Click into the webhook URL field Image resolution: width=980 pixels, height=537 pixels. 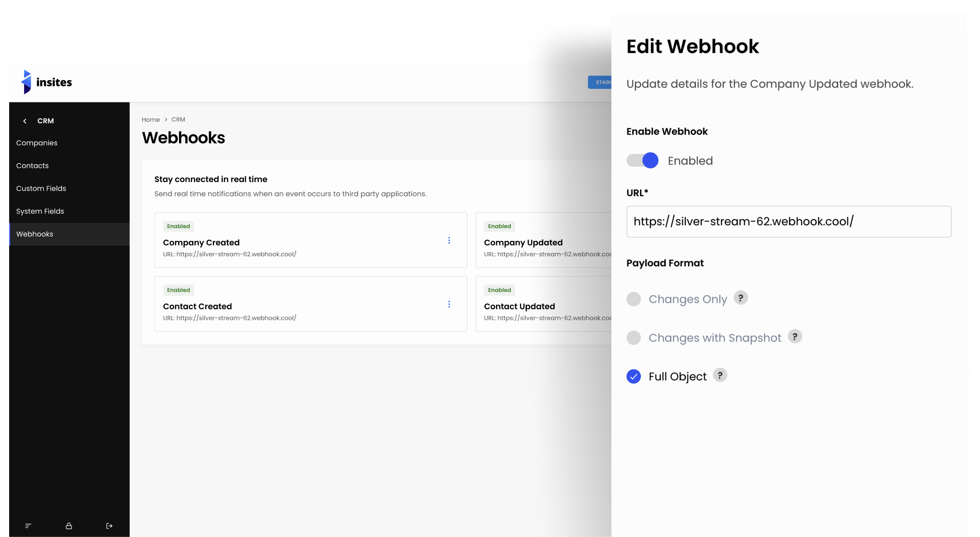point(789,222)
